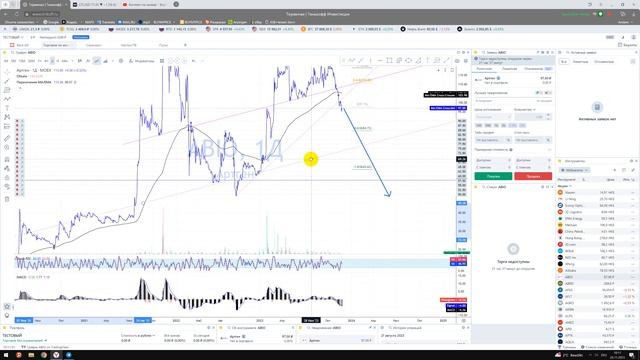Open a new browser tab with plus
640x360 pixels.
(176, 4)
